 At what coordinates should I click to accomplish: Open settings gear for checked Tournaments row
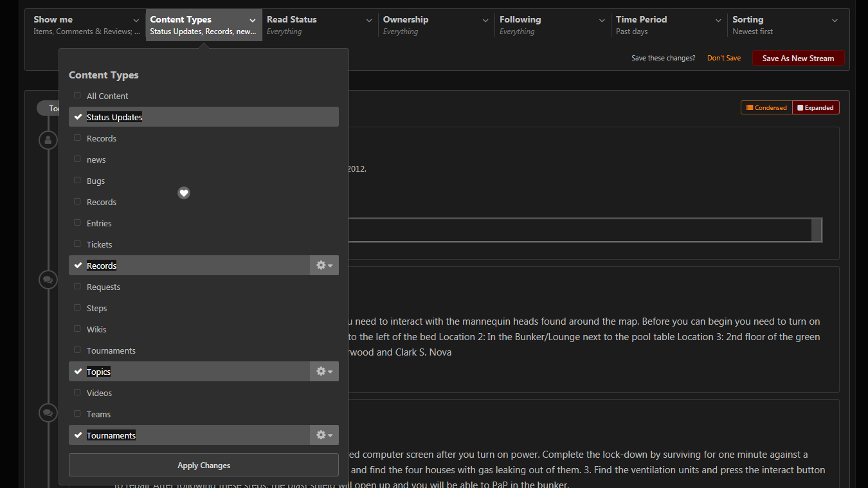point(324,435)
